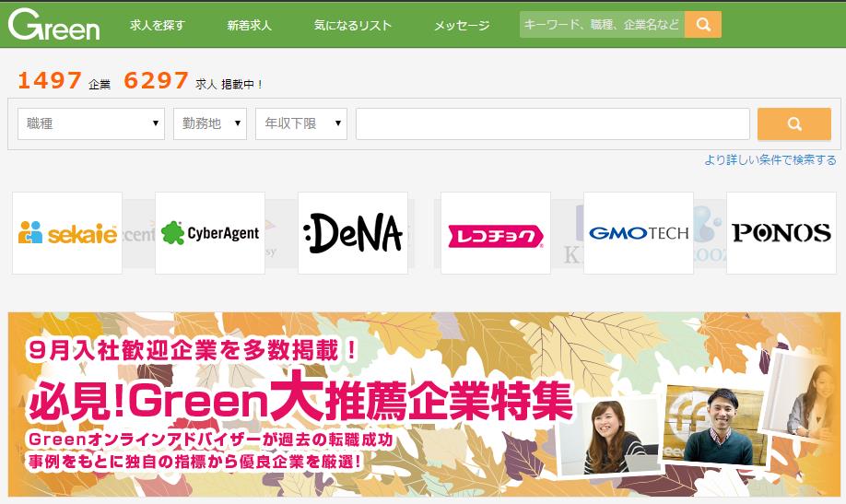Open the 勤務地 dropdown
Viewport: 846px width, 504px height.
[210, 123]
